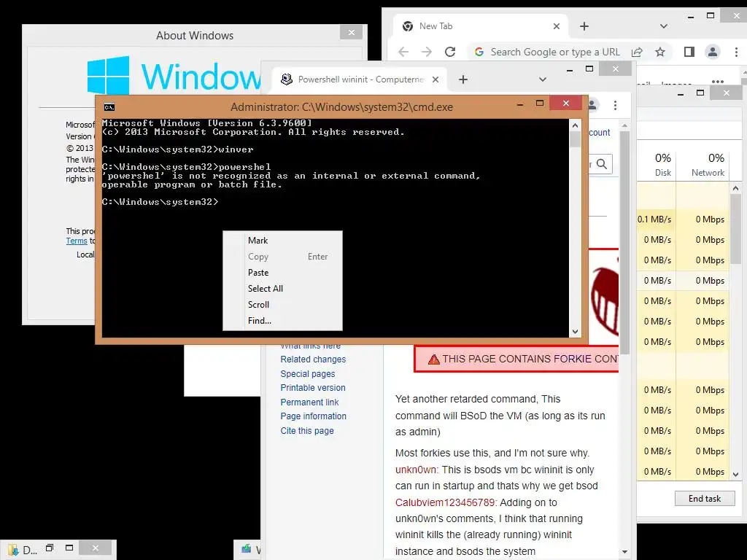Image resolution: width=747 pixels, height=560 pixels.
Task: Add a new tab in Powershell wininit window
Action: point(463,79)
